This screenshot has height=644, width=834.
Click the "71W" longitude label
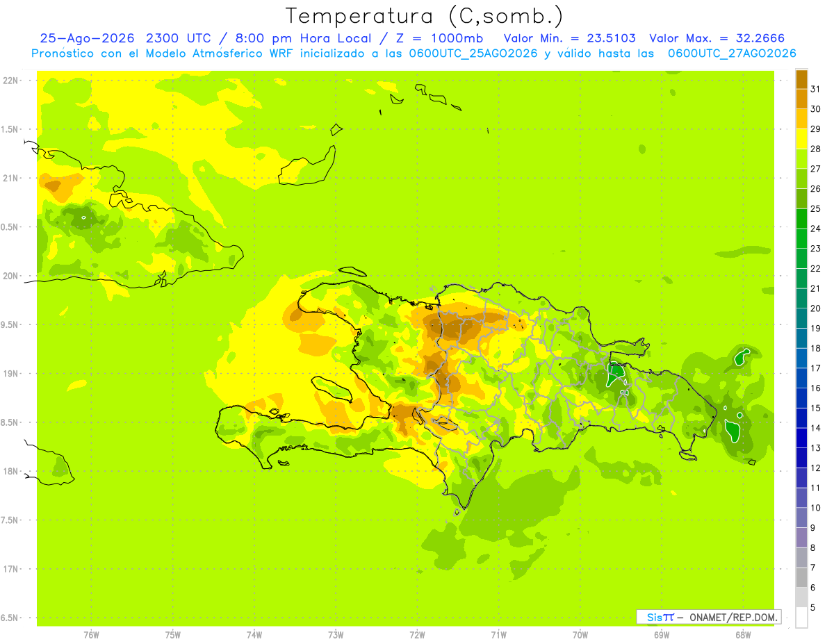[498, 634]
